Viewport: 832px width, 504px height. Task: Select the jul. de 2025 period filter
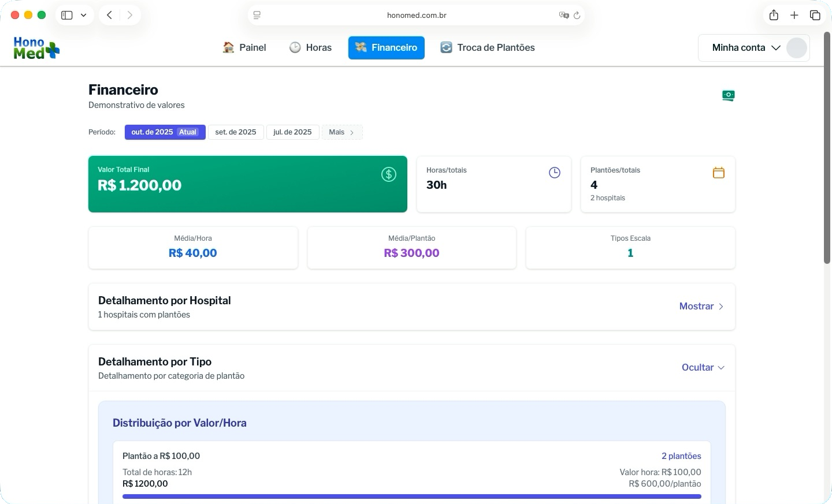click(x=292, y=132)
